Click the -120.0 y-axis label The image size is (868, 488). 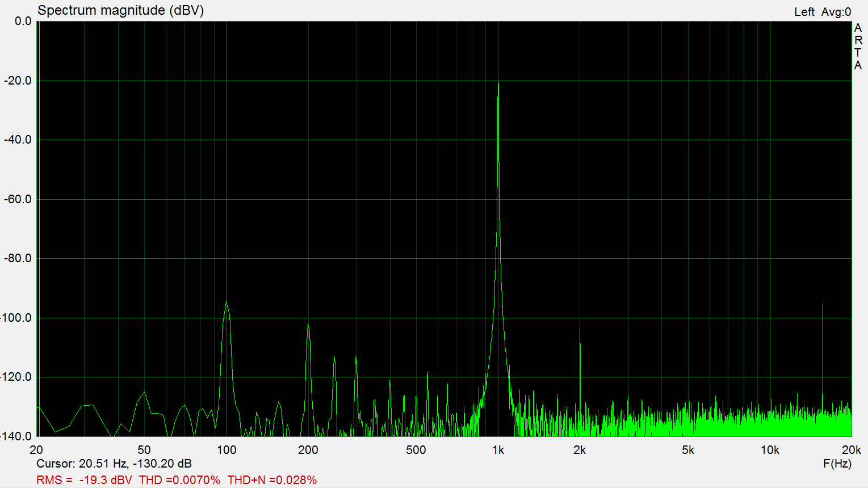click(x=16, y=377)
